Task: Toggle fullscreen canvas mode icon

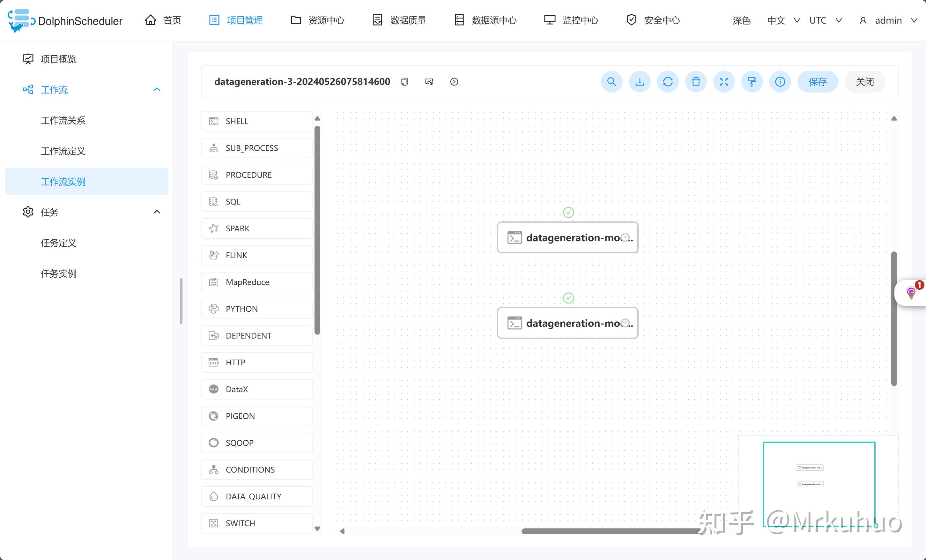Action: (x=724, y=82)
